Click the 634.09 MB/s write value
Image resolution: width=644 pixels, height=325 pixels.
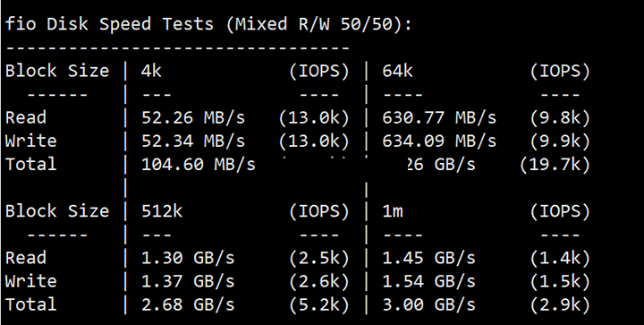[439, 141]
